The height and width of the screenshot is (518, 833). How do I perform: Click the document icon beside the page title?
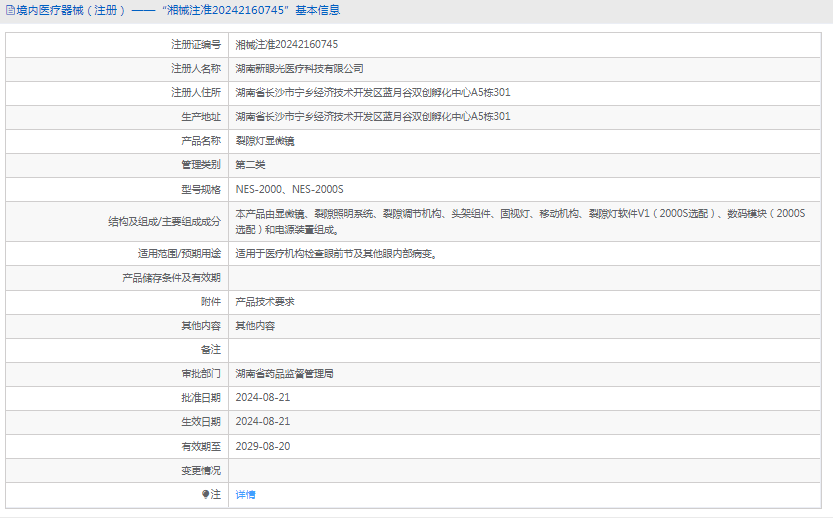tap(10, 10)
